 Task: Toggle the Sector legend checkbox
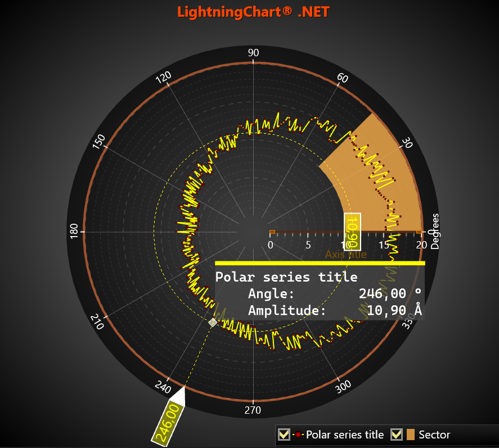[397, 435]
